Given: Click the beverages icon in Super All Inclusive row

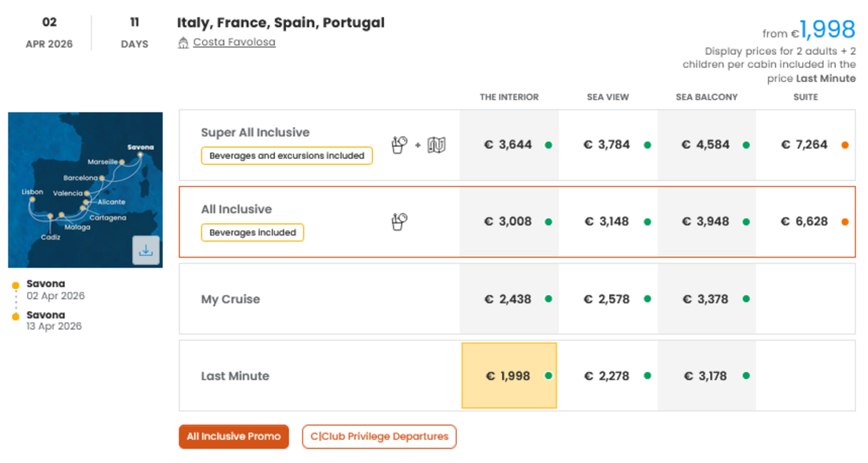Looking at the screenshot, I should click(x=399, y=145).
